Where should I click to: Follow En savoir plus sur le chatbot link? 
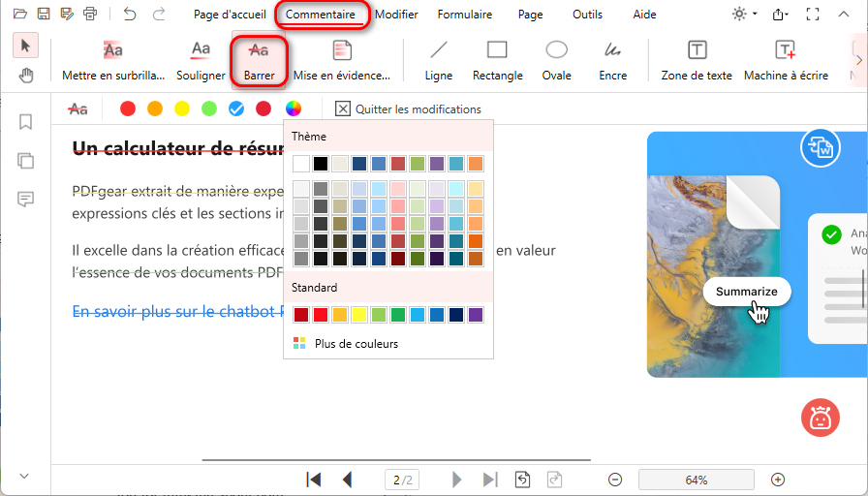point(178,311)
